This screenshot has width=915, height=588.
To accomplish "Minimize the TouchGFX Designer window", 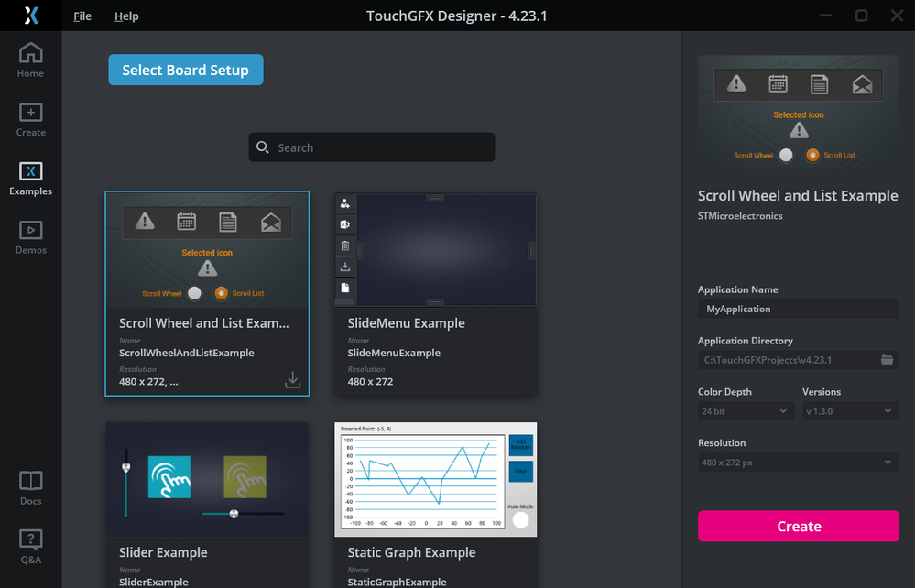I will click(x=826, y=16).
